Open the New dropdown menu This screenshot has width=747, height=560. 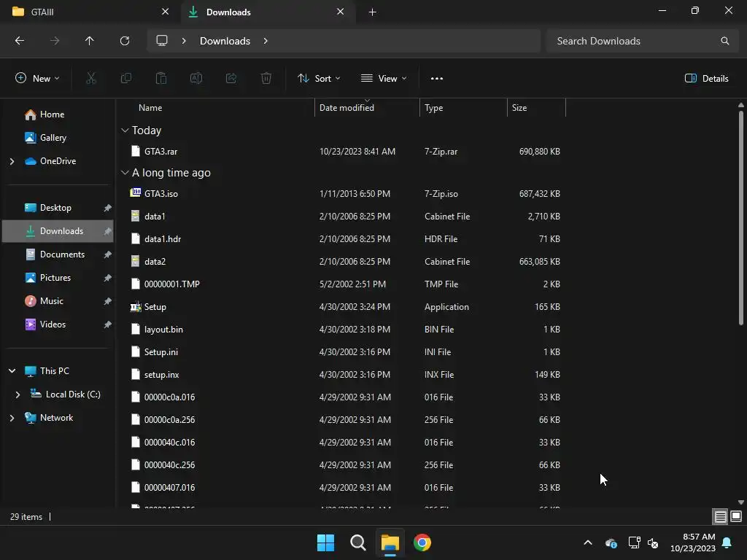click(x=37, y=79)
